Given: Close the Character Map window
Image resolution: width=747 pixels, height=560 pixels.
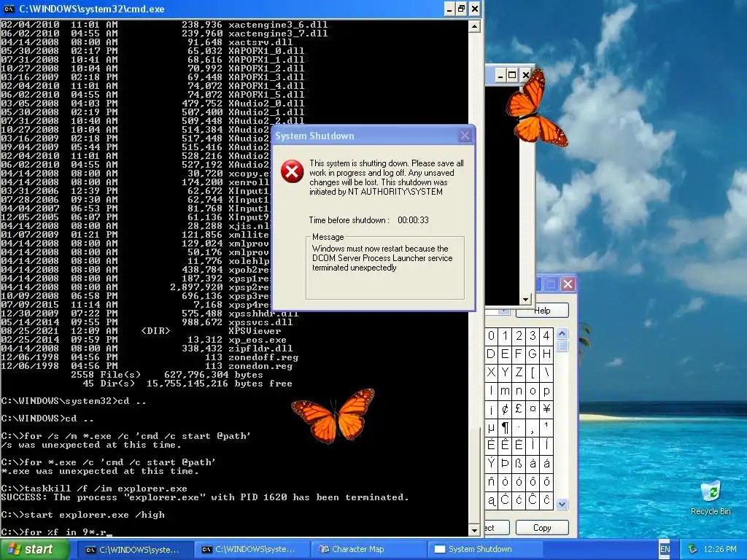Looking at the screenshot, I should (568, 284).
